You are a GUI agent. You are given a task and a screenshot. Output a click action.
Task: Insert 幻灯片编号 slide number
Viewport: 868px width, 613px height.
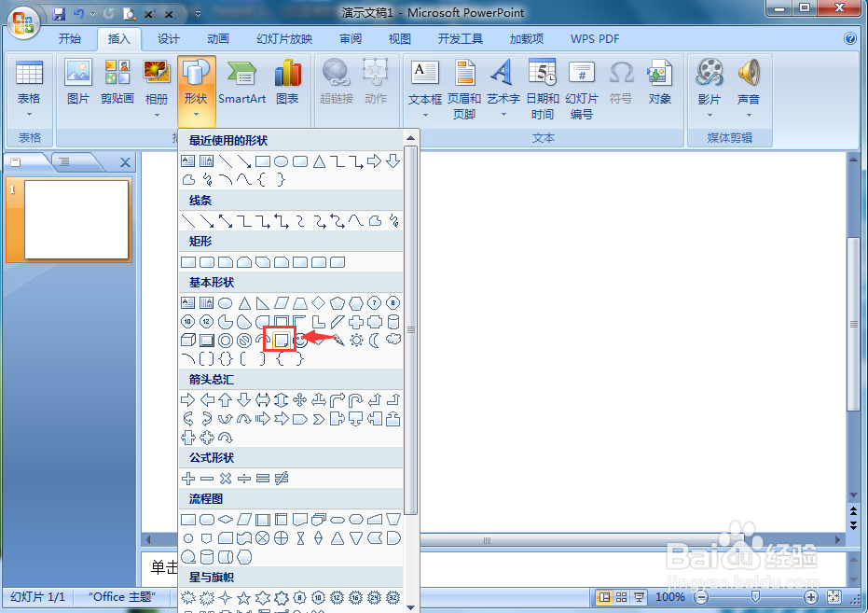582,89
